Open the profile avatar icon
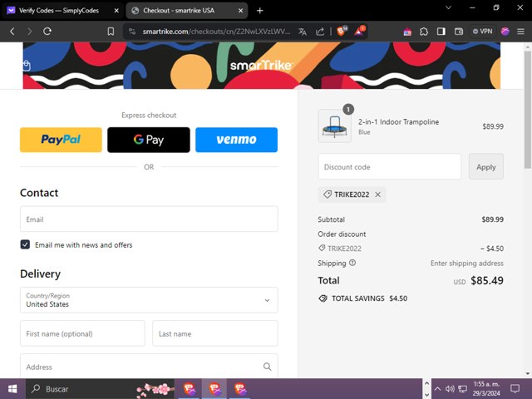 click(x=505, y=32)
